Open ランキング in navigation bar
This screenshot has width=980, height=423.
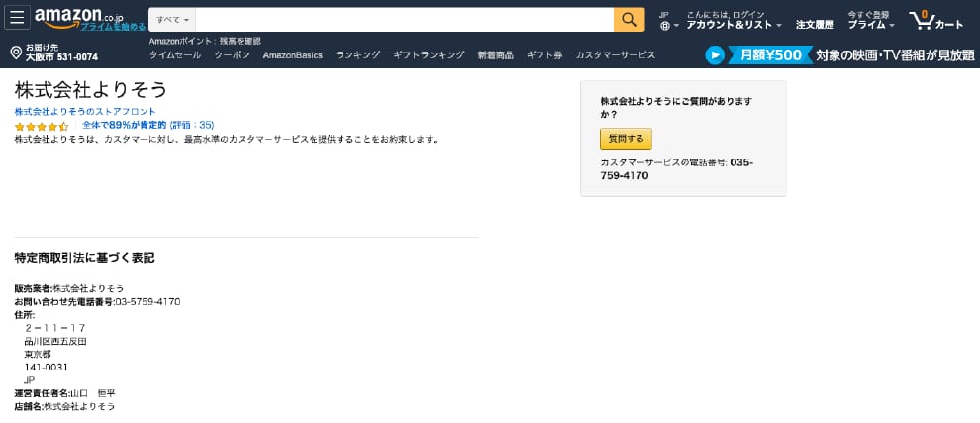click(x=357, y=55)
